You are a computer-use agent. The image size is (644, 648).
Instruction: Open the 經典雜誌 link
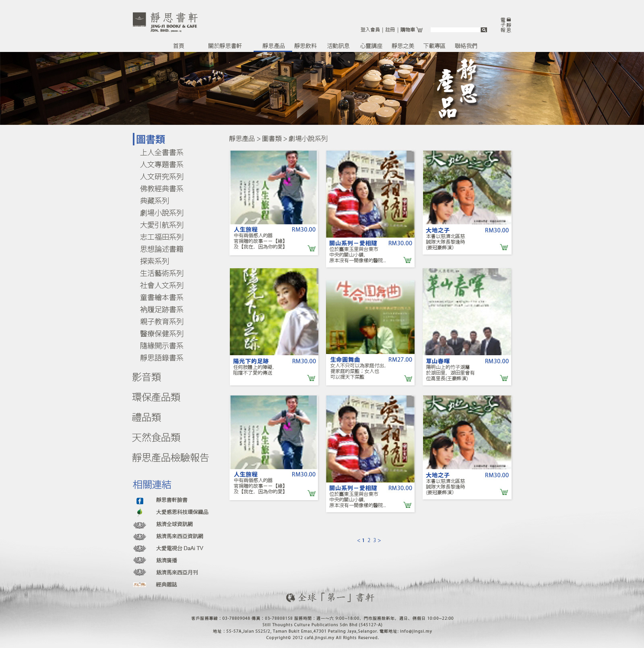[166, 585]
